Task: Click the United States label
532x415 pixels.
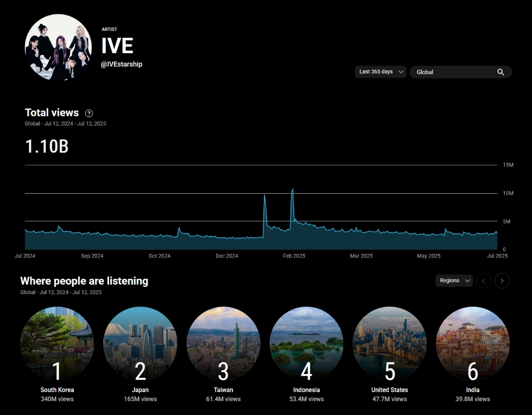Action: pyautogui.click(x=389, y=390)
